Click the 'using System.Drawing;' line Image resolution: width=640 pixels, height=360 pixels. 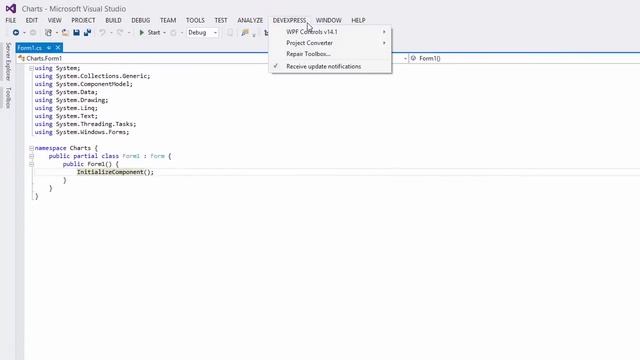(x=71, y=100)
